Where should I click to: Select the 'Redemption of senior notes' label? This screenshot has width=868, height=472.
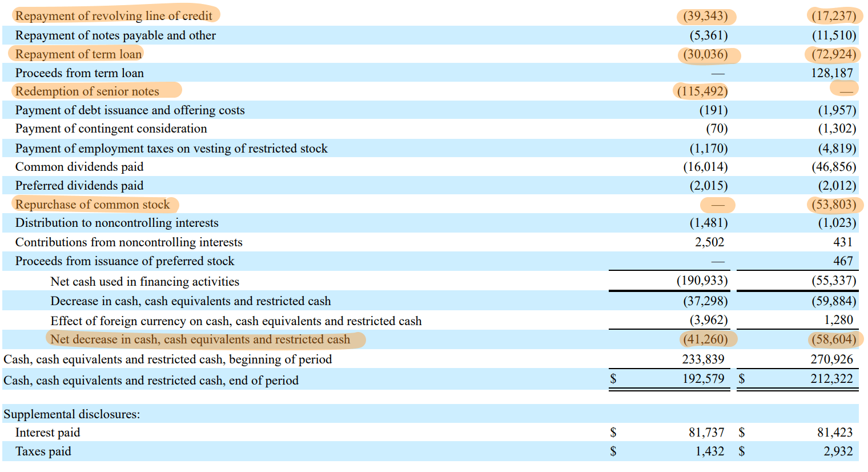87,91
